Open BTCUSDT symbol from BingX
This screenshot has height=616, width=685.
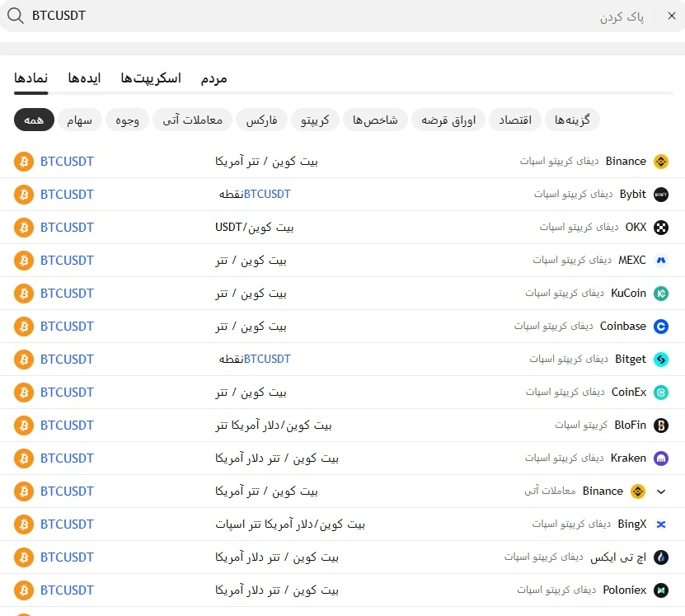(x=67, y=524)
